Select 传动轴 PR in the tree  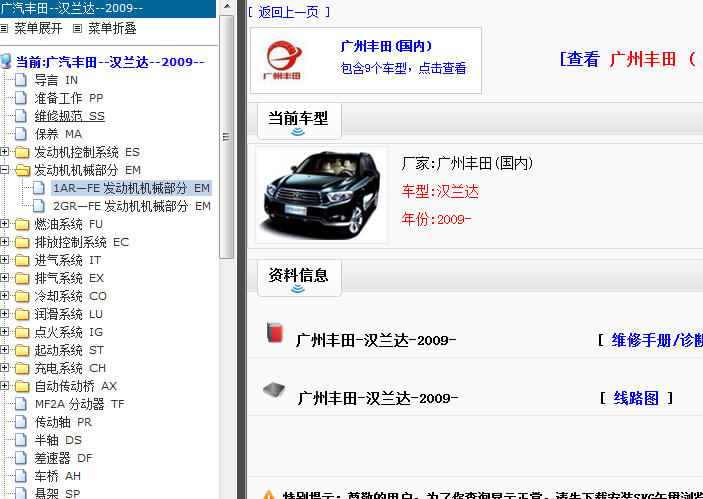(63, 422)
